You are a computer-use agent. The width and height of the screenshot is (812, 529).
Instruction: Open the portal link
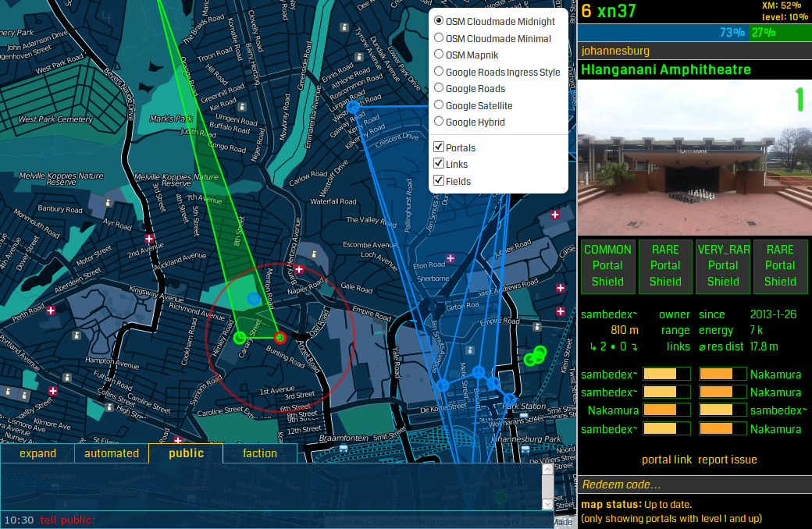(667, 460)
